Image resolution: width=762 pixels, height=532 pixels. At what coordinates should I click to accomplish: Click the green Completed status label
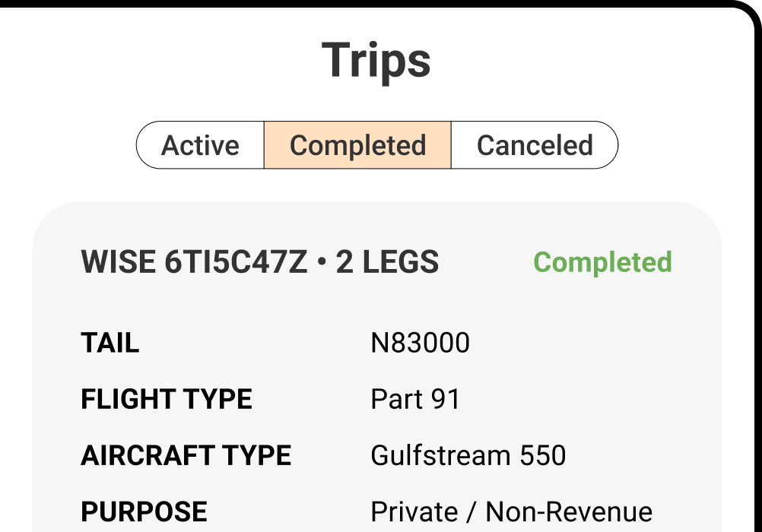pyautogui.click(x=602, y=262)
